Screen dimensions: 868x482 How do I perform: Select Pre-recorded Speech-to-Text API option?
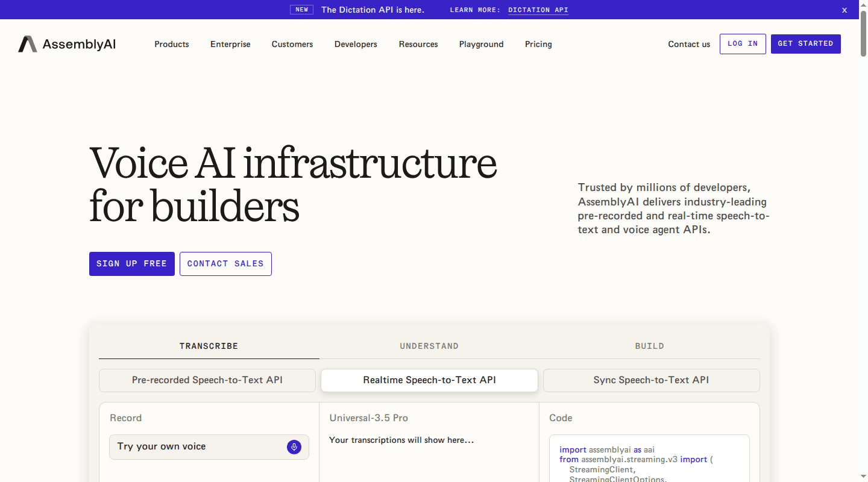pos(207,380)
